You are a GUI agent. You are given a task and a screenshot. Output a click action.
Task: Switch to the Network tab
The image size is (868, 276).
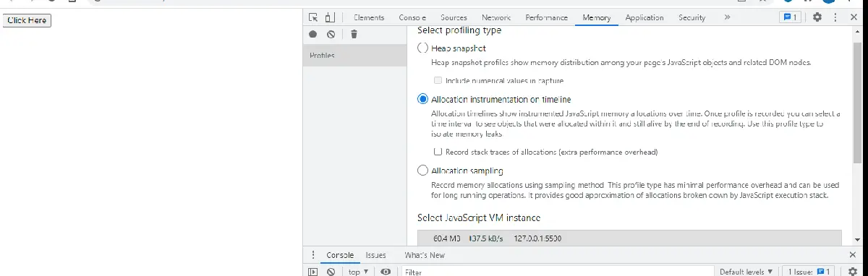(496, 17)
